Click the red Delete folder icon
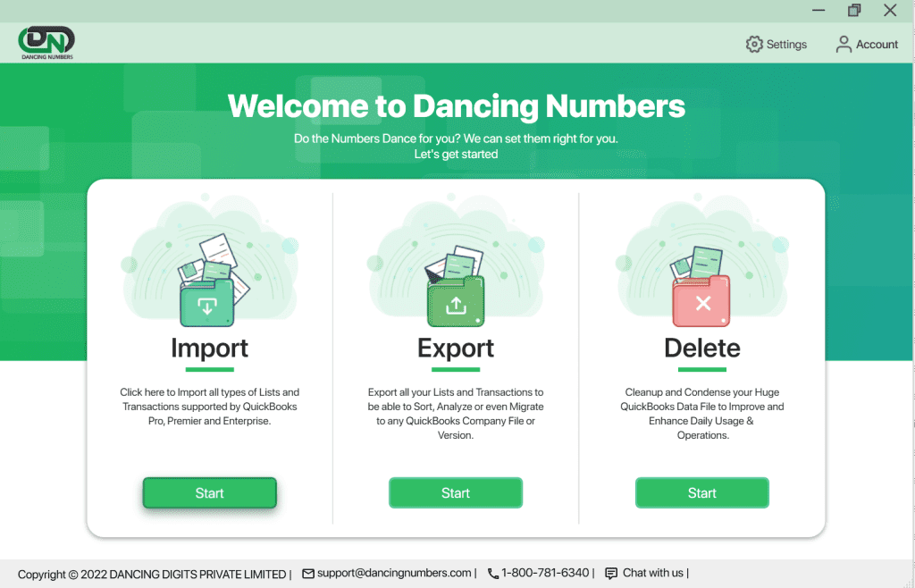Screen dimensions: 915x588 coord(702,303)
